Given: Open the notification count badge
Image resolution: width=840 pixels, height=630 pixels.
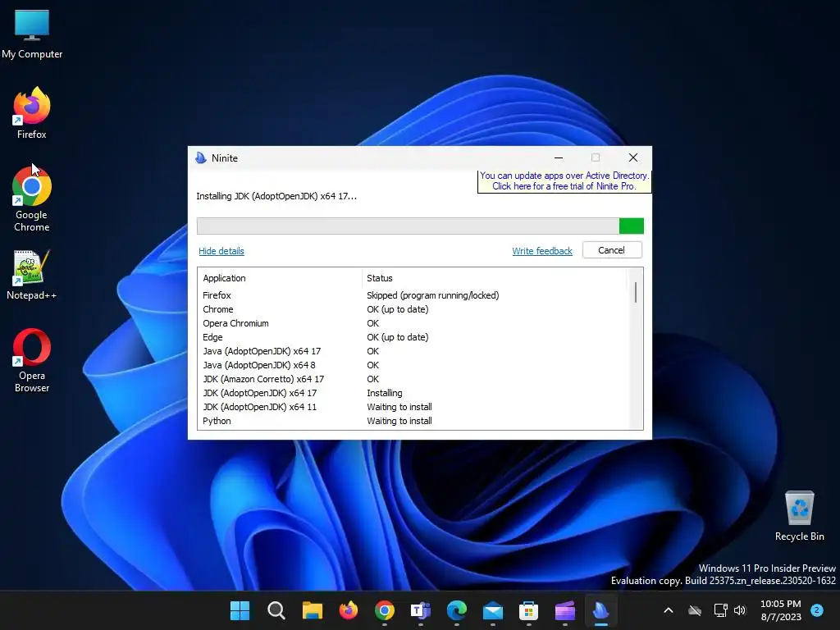Looking at the screenshot, I should pos(816,610).
